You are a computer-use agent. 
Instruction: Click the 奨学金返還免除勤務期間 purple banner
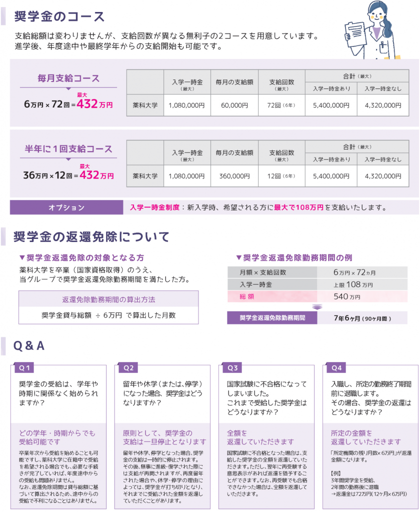click(271, 318)
